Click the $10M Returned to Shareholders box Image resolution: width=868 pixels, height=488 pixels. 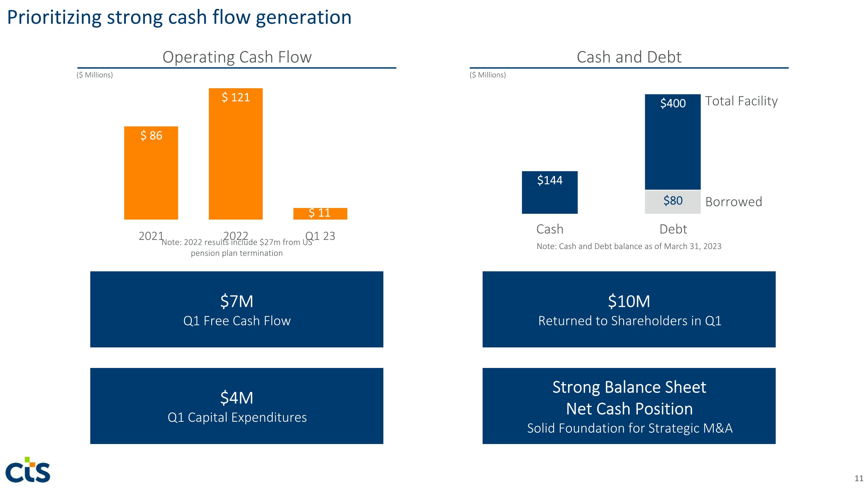[629, 309]
